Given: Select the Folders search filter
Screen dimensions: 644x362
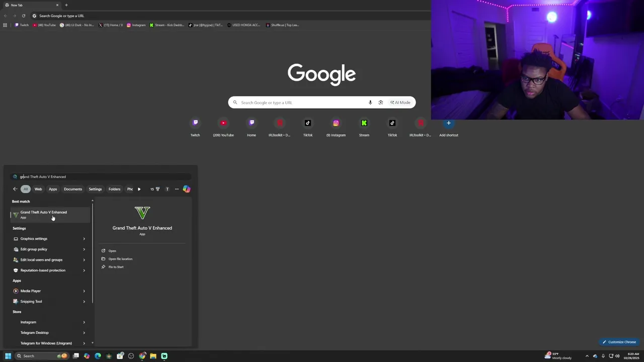Looking at the screenshot, I should click(x=114, y=189).
